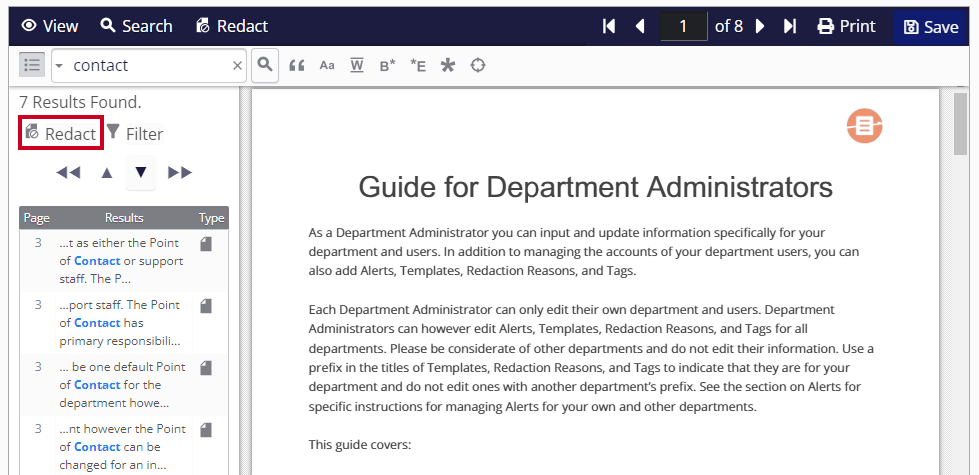Viewport: 979px width, 475px height.
Task: Open the Redact menu in top bar
Action: (x=232, y=26)
